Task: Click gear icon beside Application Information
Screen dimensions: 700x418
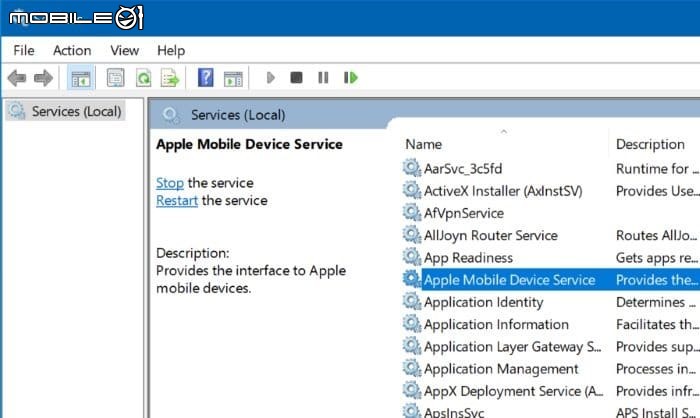Action: (x=412, y=323)
